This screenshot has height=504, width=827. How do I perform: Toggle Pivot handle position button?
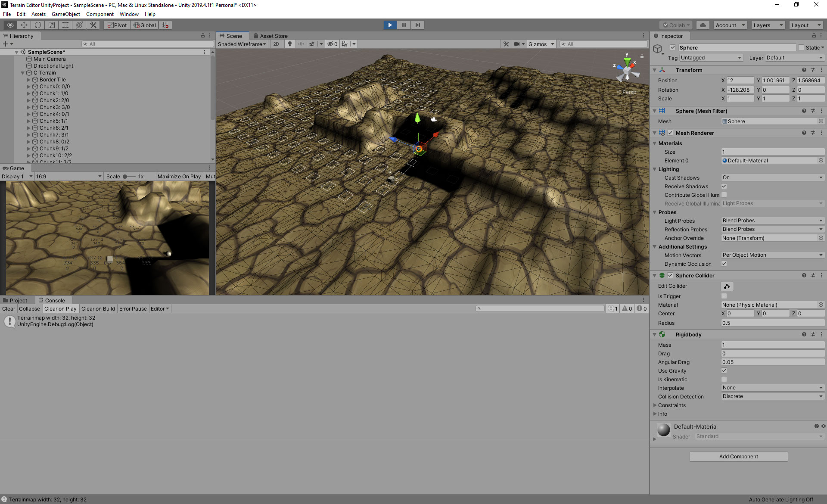click(117, 25)
